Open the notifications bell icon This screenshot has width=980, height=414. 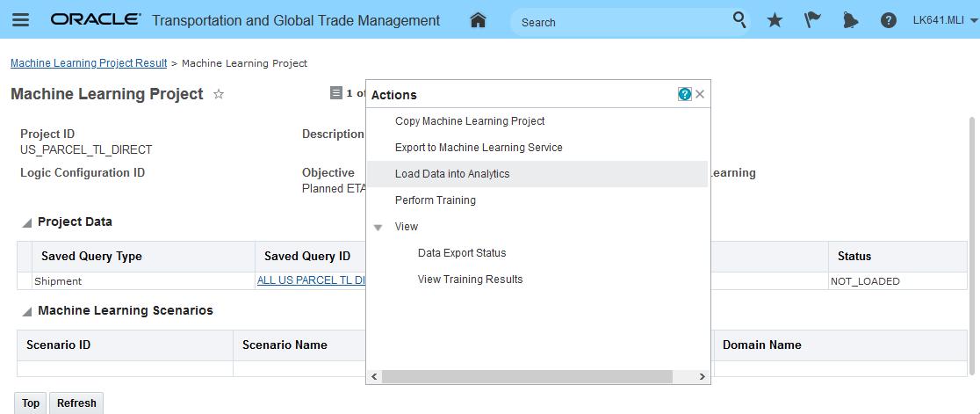tap(851, 20)
